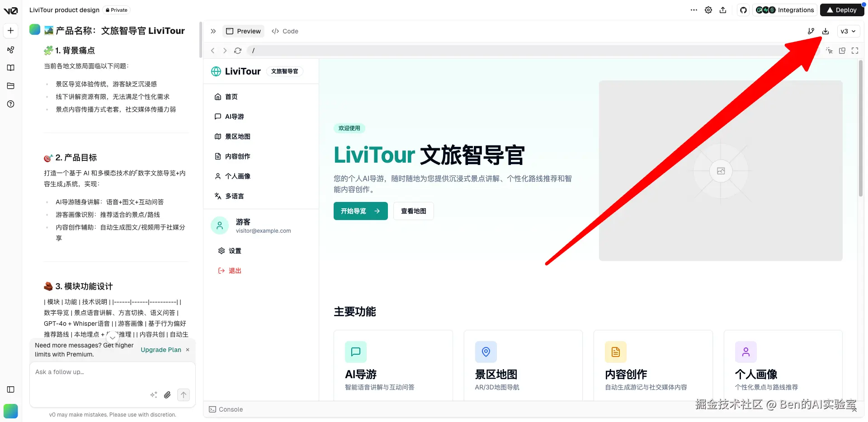The image size is (868, 422).
Task: Click the enhance prompt sparkle icon
Action: click(x=154, y=395)
